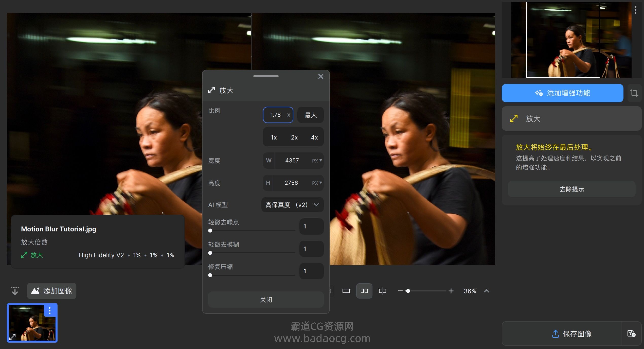The width and height of the screenshot is (644, 349).
Task: Click the crop tool icon
Action: coord(634,93)
